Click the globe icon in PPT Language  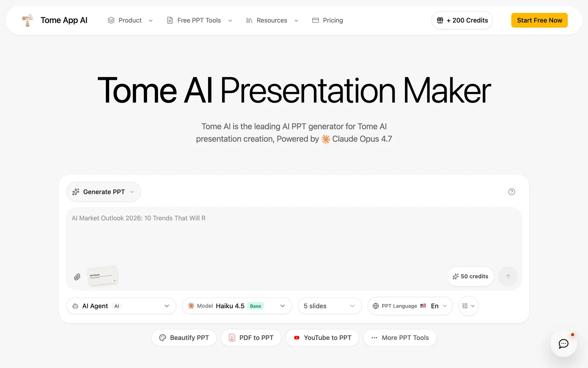376,306
